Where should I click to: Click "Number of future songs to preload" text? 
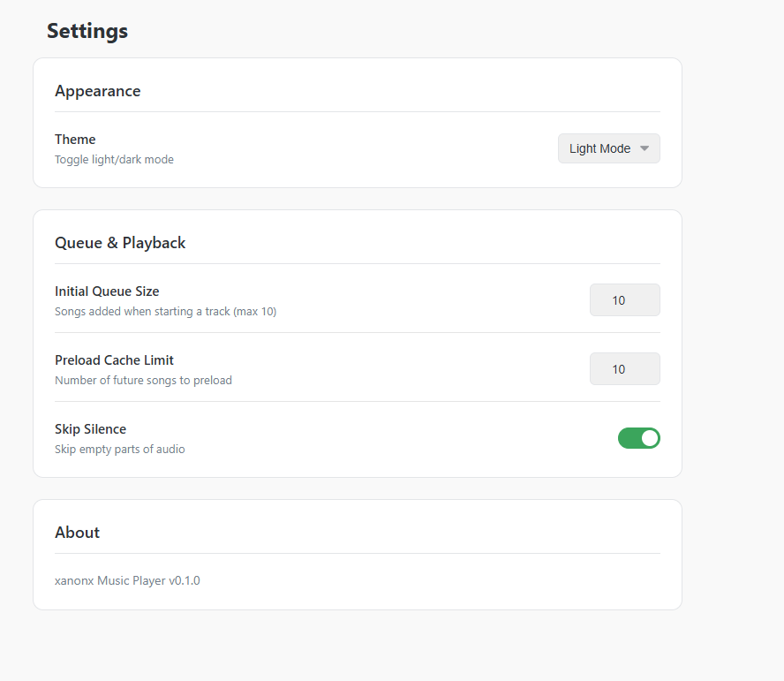pyautogui.click(x=143, y=381)
